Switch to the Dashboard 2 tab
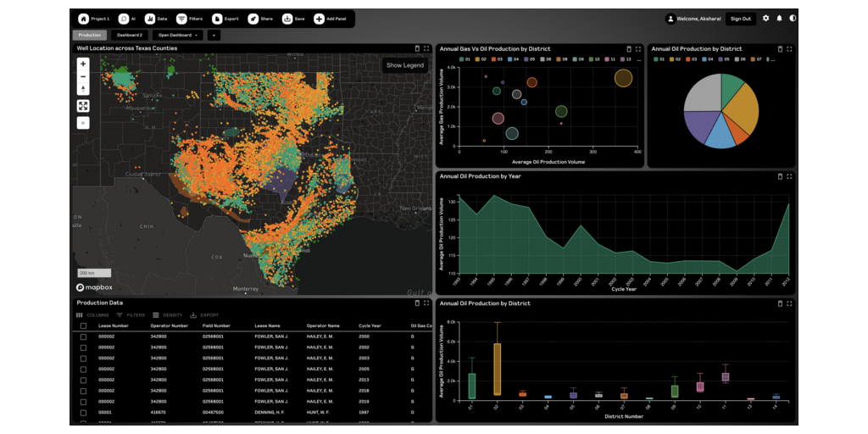 pos(130,36)
